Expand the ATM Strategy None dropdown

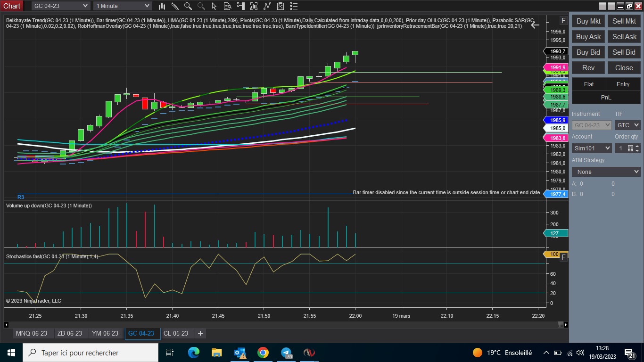click(x=606, y=172)
